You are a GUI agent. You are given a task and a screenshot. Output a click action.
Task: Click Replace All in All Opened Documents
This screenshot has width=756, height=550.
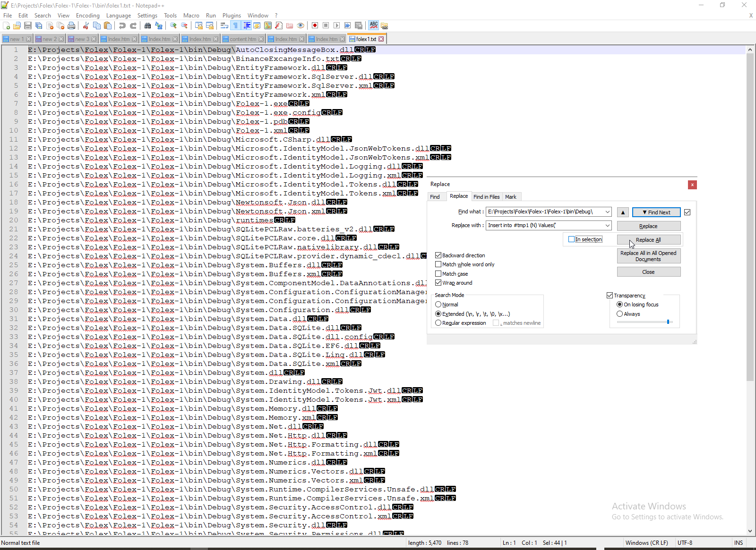(x=648, y=256)
